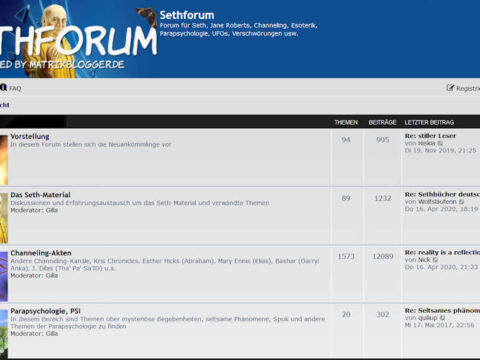Click date 'Di 19. Nov 2019, 21:25'

click(440, 151)
